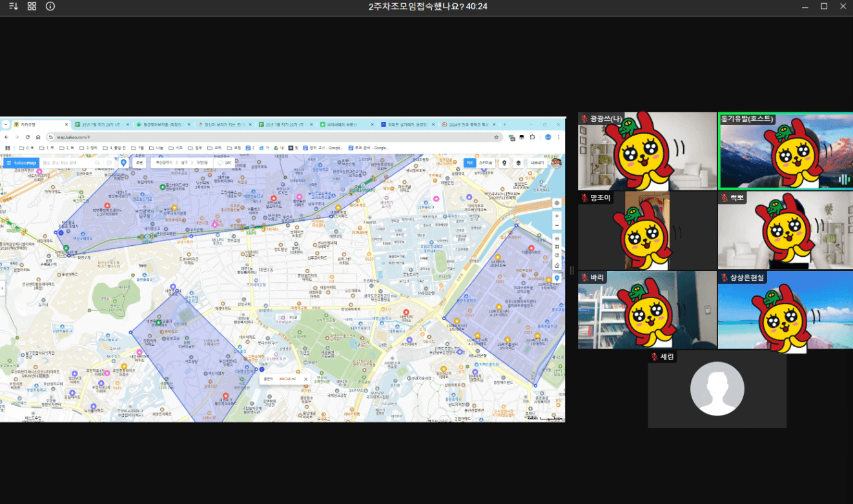Screen dimensions: 853x504
Task: Click the blue location pin next to search
Action: click(123, 163)
